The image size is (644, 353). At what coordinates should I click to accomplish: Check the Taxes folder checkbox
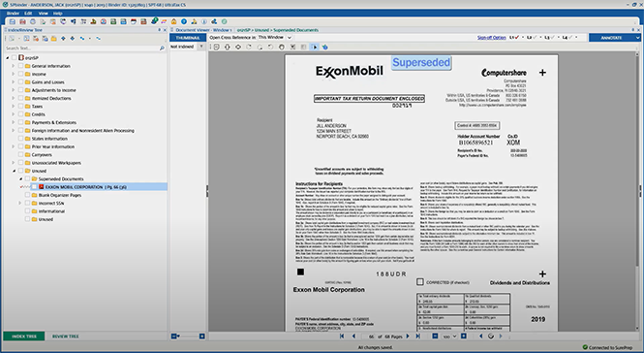point(20,106)
